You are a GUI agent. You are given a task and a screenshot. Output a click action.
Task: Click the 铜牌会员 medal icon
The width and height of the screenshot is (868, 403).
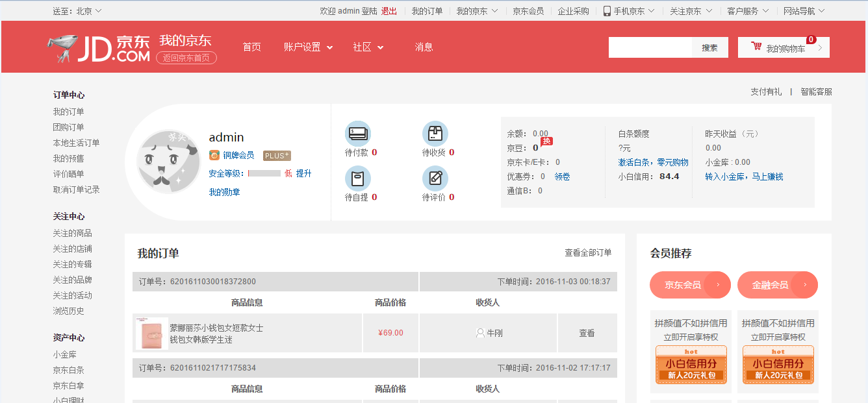[214, 155]
